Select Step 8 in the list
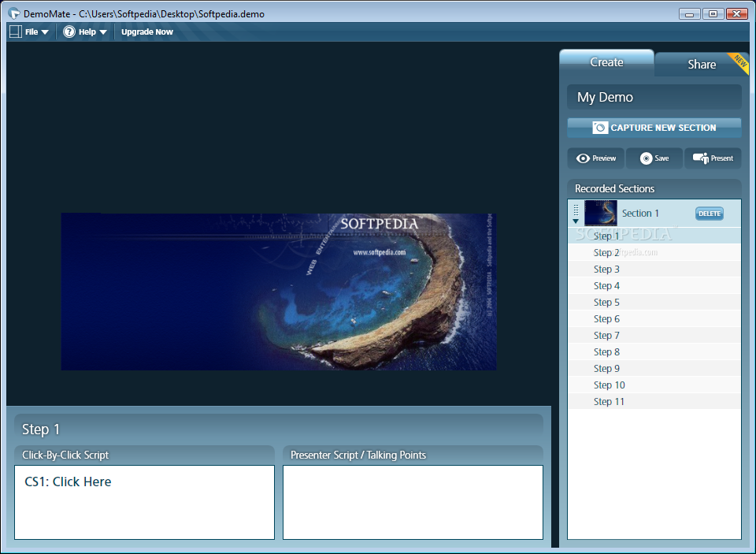Image resolution: width=756 pixels, height=554 pixels. pos(654,351)
